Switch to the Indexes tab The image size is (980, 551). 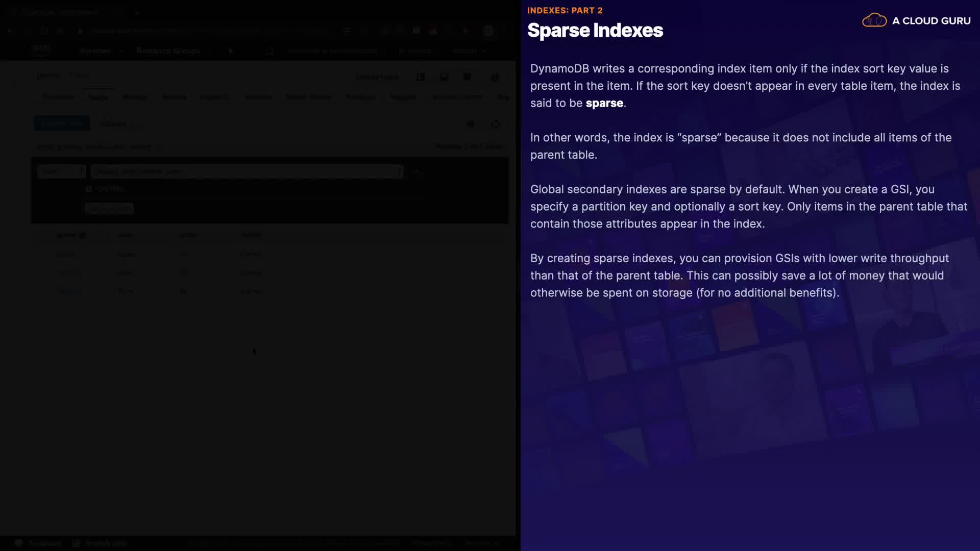point(258,97)
